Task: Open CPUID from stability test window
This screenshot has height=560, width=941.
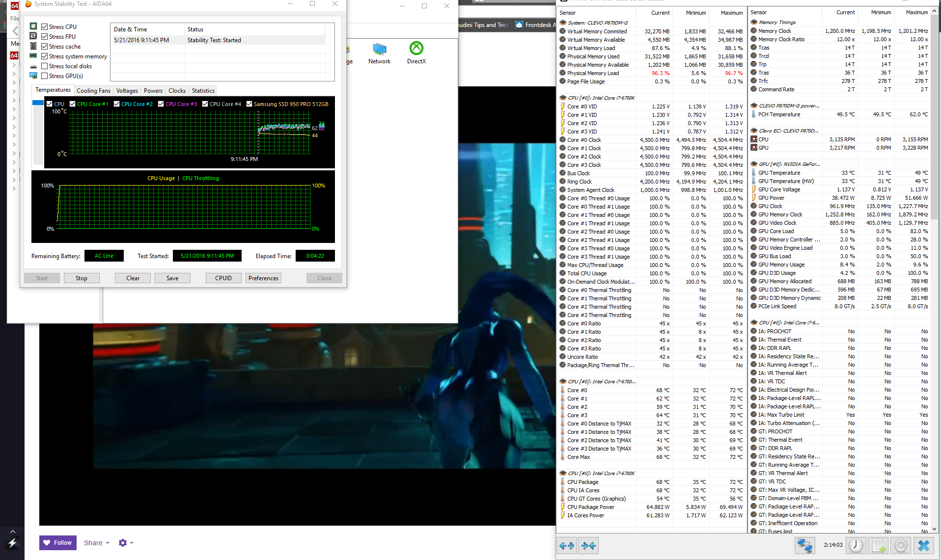Action: (x=223, y=278)
